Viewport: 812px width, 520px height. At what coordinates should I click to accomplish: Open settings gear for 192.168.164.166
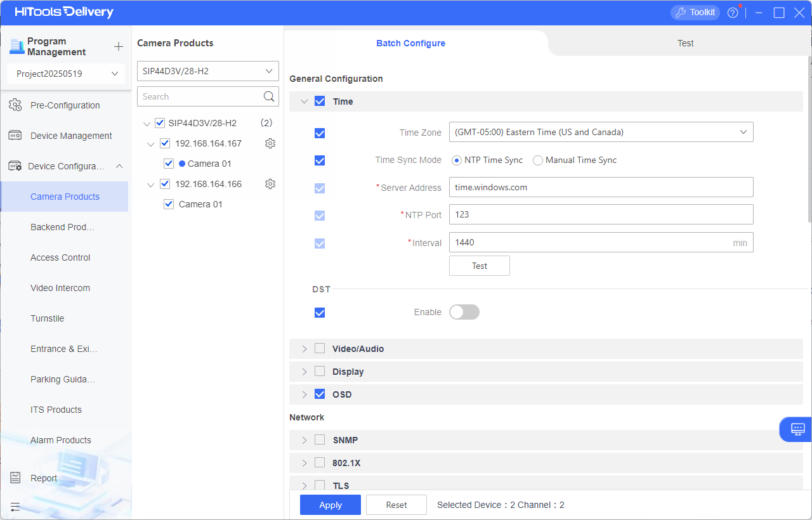click(270, 184)
